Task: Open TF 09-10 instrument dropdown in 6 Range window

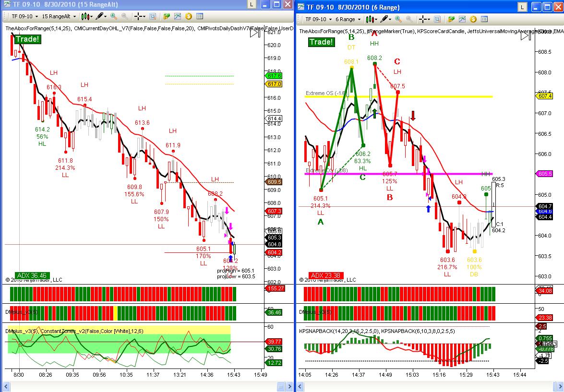Action: [318, 19]
